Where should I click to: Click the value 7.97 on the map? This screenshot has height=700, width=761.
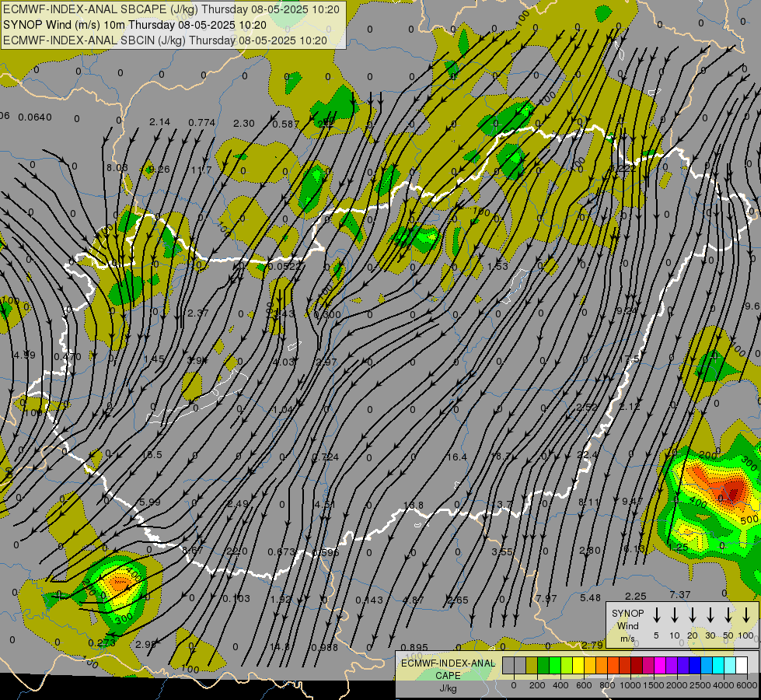tap(546, 598)
